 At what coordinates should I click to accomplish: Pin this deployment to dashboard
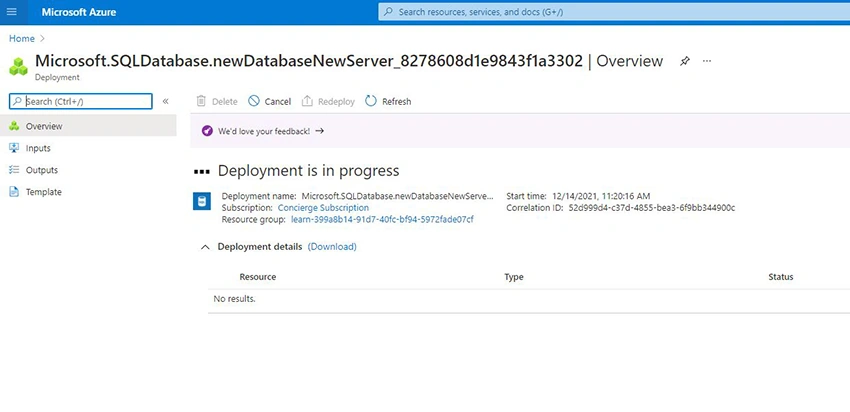pyautogui.click(x=685, y=61)
